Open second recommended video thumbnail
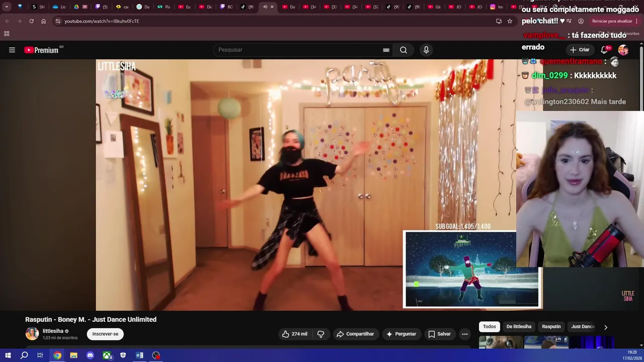The image size is (644, 362). pyautogui.click(x=546, y=342)
